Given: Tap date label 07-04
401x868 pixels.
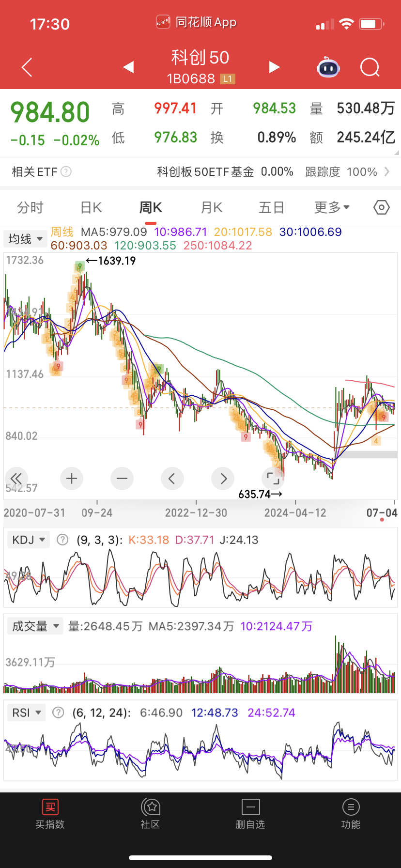Looking at the screenshot, I should (x=382, y=513).
